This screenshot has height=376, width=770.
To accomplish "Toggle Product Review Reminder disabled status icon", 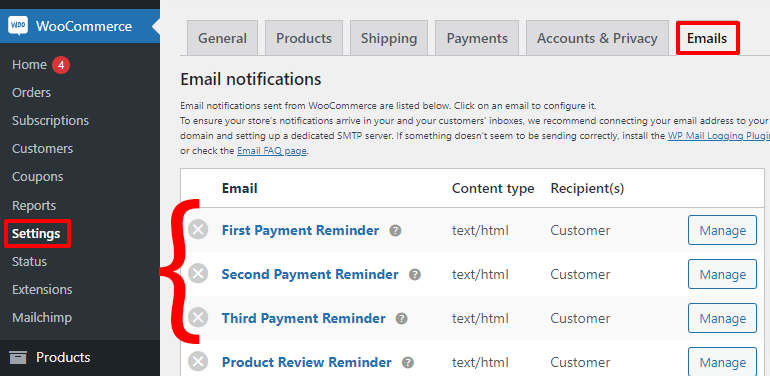I will [198, 362].
